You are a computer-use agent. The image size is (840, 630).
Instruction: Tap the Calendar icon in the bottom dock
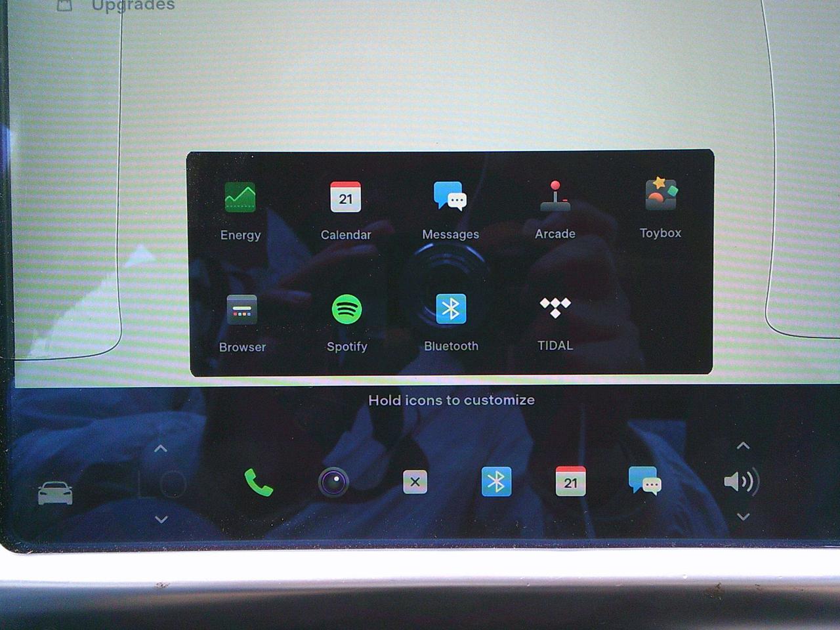click(570, 482)
